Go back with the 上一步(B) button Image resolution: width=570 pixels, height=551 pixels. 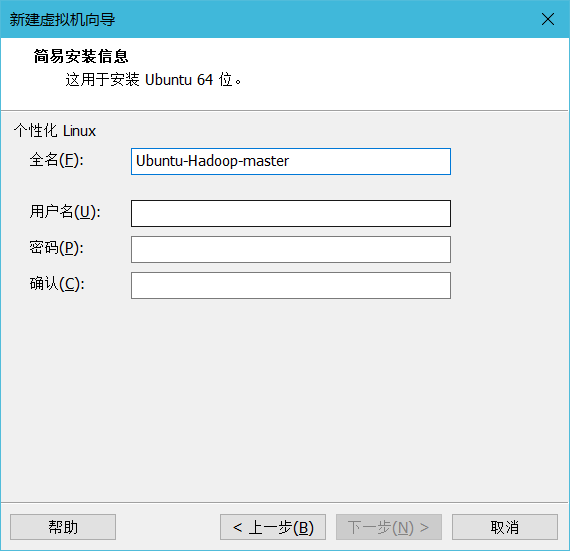(273, 527)
